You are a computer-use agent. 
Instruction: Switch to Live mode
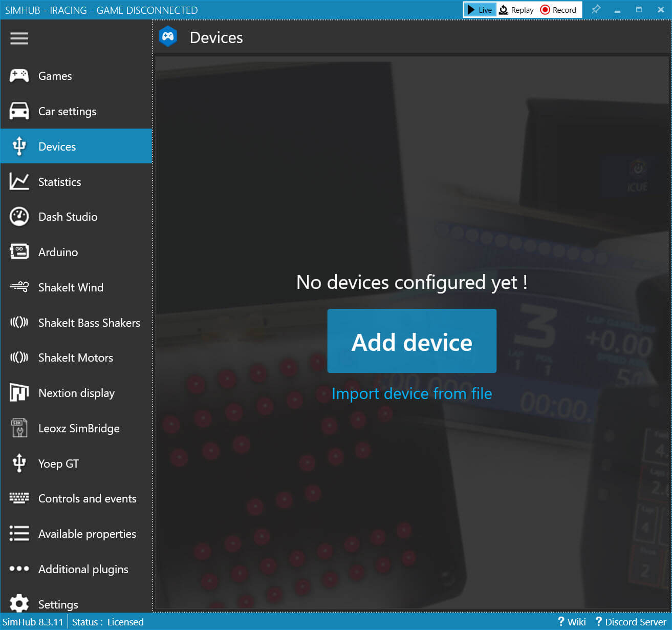point(480,10)
